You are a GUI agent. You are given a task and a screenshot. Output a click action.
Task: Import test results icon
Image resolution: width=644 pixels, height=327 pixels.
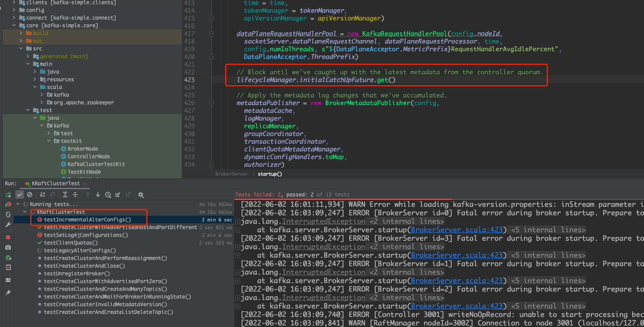(x=118, y=195)
